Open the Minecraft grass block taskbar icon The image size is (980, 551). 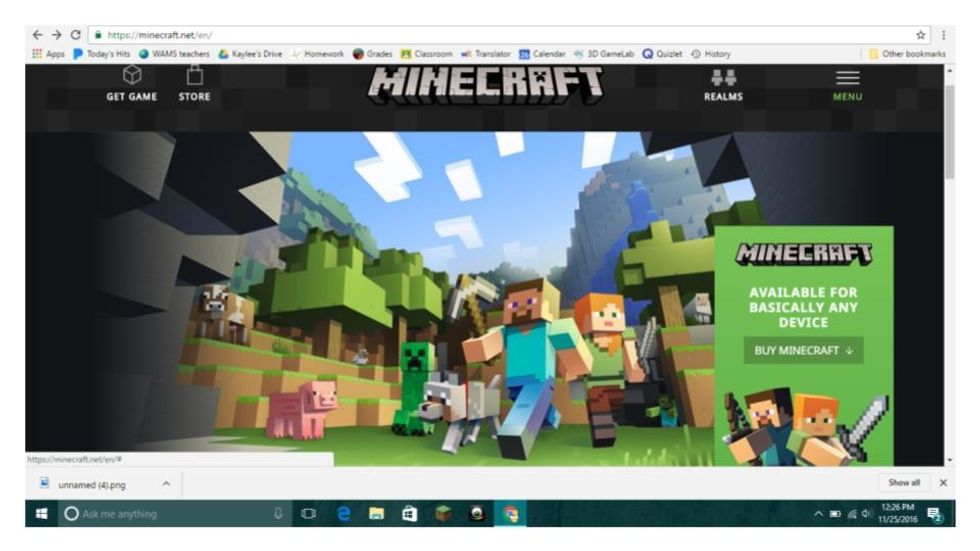(443, 514)
